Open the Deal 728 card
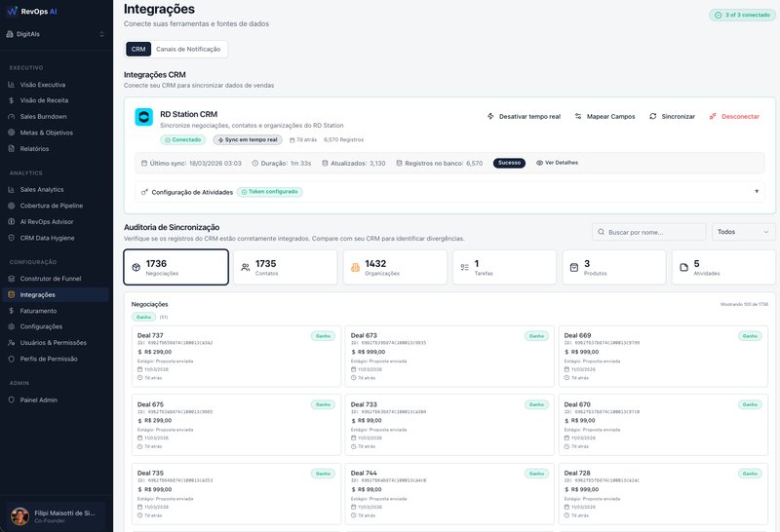 pyautogui.click(x=663, y=494)
